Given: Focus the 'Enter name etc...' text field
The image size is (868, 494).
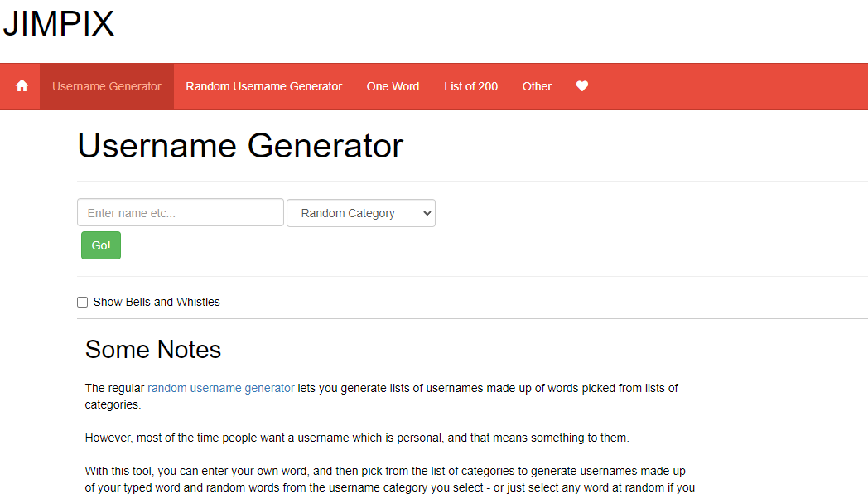Looking at the screenshot, I should pos(181,213).
